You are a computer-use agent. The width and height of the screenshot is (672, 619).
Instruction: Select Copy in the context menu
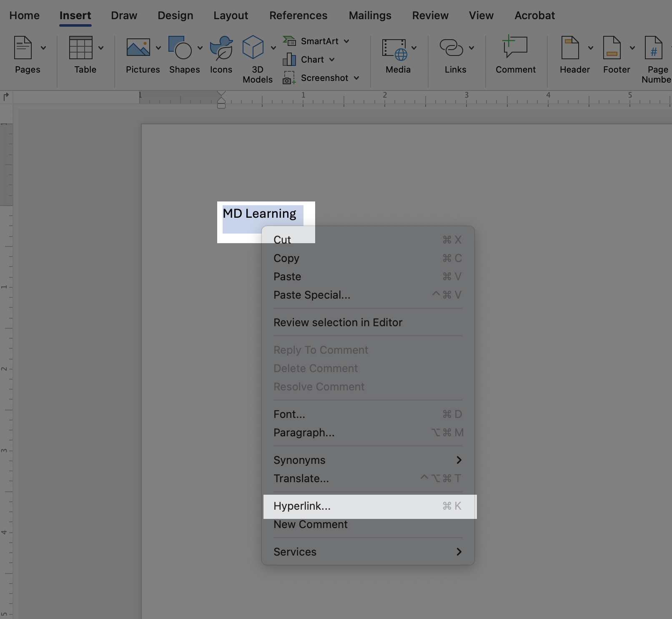point(286,258)
